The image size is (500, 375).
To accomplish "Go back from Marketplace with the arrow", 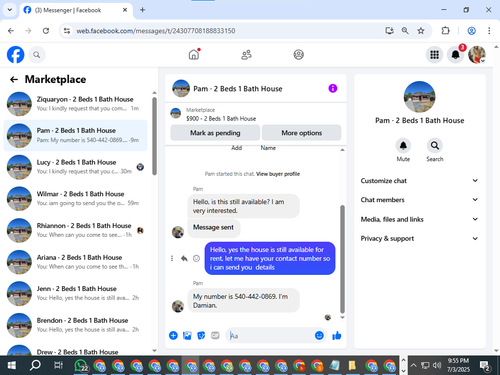I will coord(14,79).
